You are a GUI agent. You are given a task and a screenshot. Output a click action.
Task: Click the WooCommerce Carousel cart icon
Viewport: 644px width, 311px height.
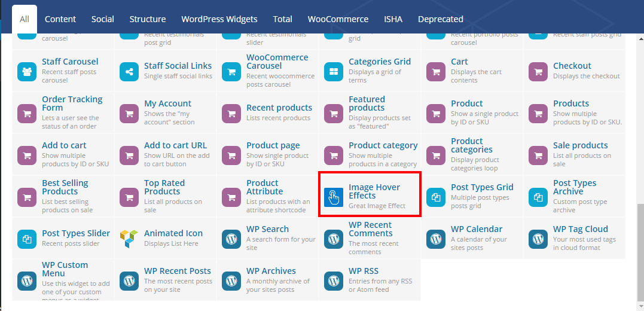click(231, 72)
